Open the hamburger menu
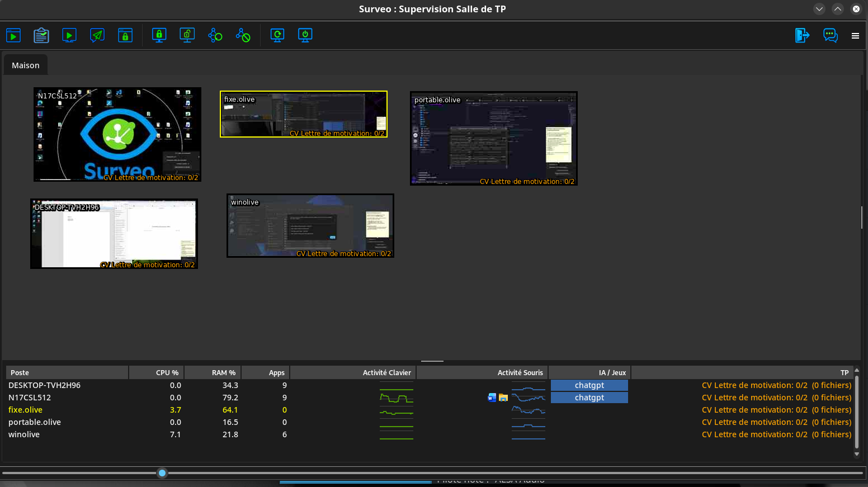This screenshot has height=487, width=868. (855, 36)
